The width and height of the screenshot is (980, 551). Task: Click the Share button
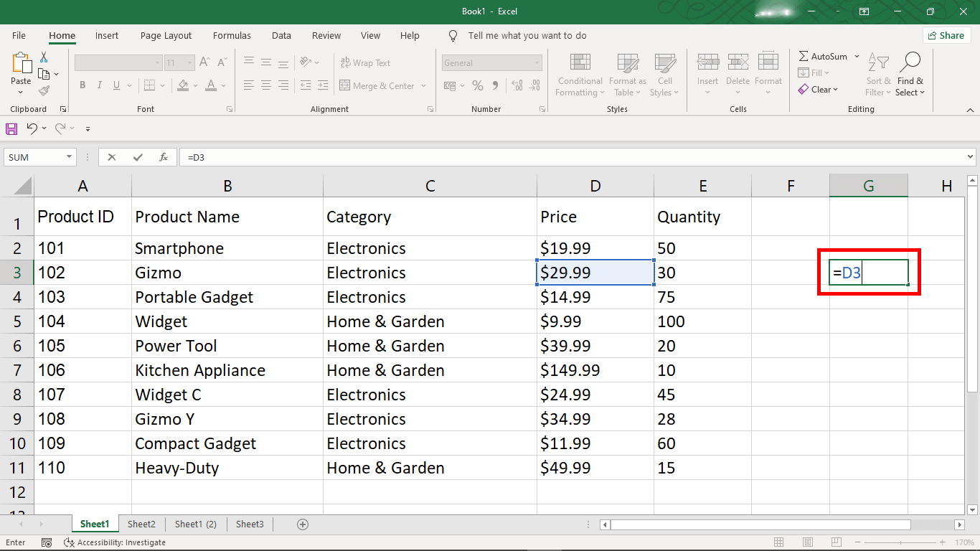click(946, 35)
